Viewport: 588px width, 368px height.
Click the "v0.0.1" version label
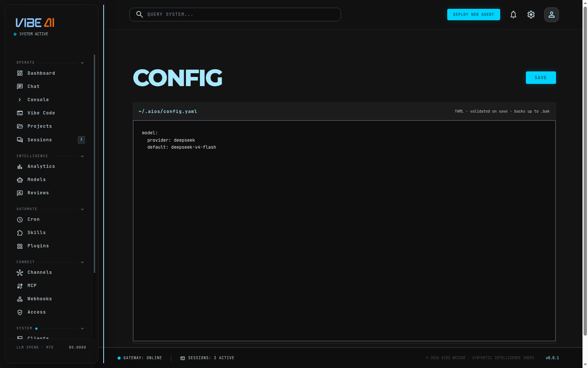click(552, 358)
